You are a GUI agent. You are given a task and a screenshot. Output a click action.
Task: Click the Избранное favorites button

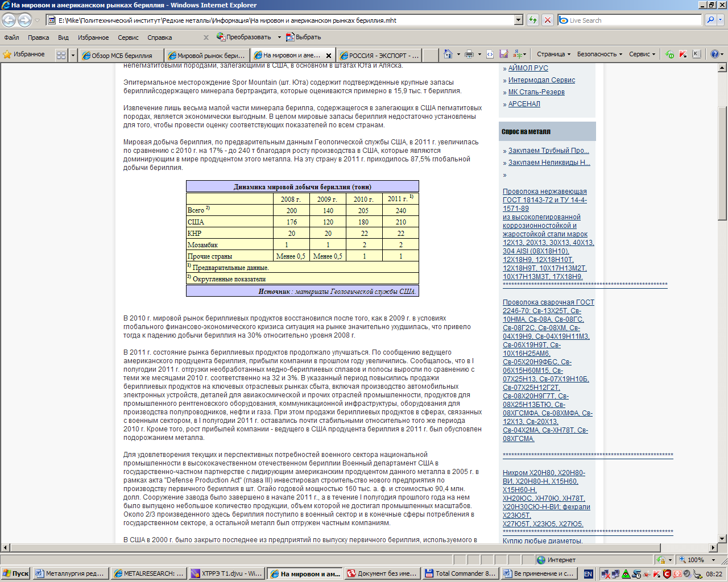24,55
